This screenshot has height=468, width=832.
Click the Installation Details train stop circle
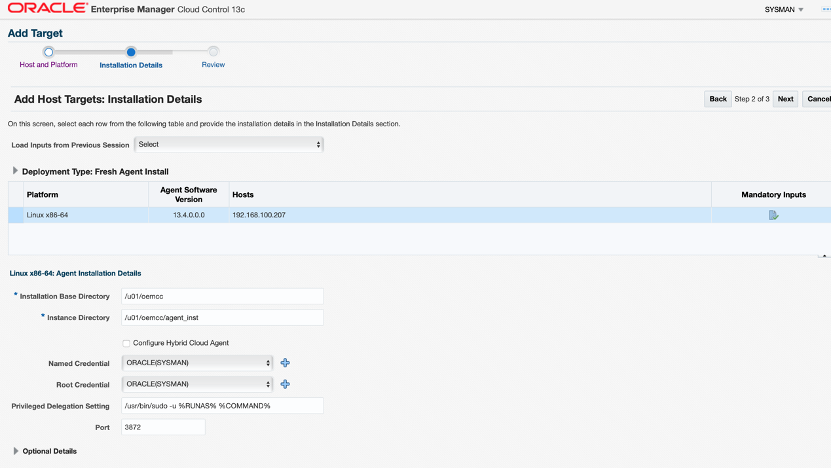(x=131, y=52)
